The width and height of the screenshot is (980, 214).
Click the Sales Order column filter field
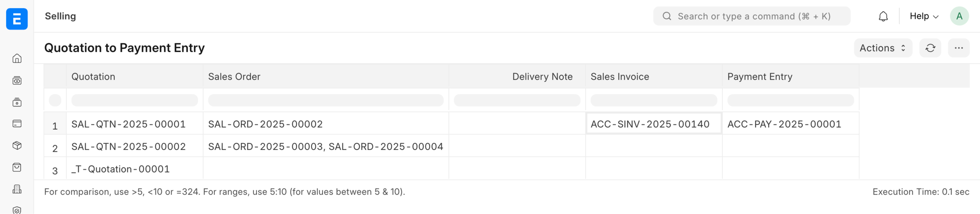326,100
